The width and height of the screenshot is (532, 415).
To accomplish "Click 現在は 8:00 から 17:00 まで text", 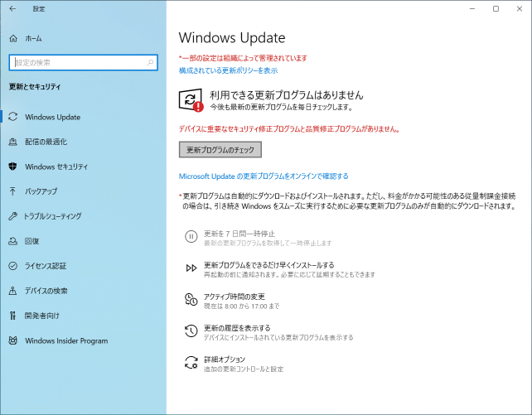I will (241, 306).
